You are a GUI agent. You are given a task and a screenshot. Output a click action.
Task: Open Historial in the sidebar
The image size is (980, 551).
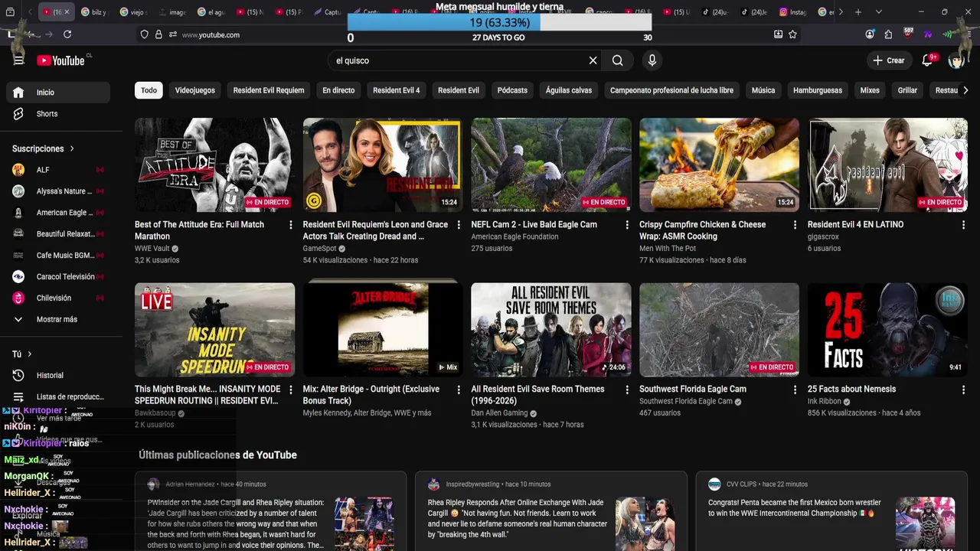(58, 376)
